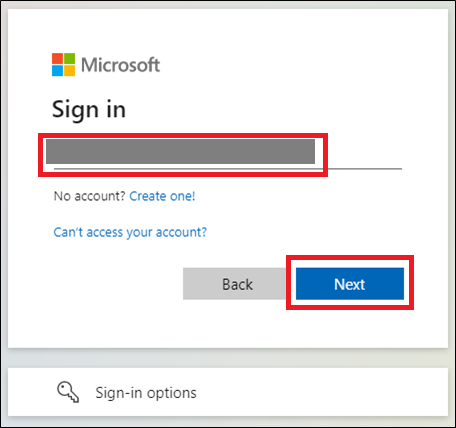Continue with the blue Next button
The image size is (456, 428).
coord(350,284)
